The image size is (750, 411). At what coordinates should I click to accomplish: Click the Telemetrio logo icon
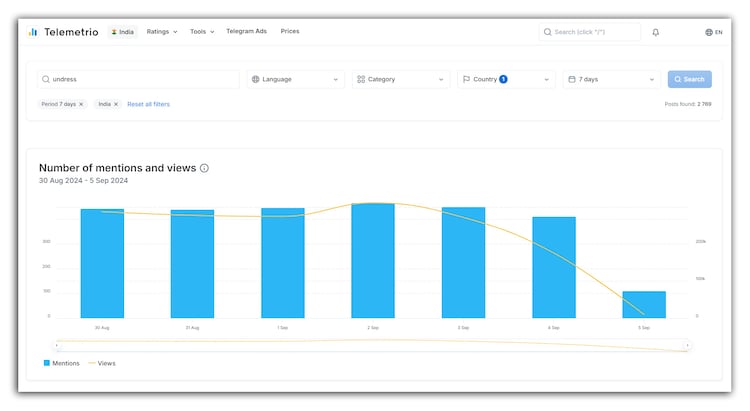click(33, 32)
